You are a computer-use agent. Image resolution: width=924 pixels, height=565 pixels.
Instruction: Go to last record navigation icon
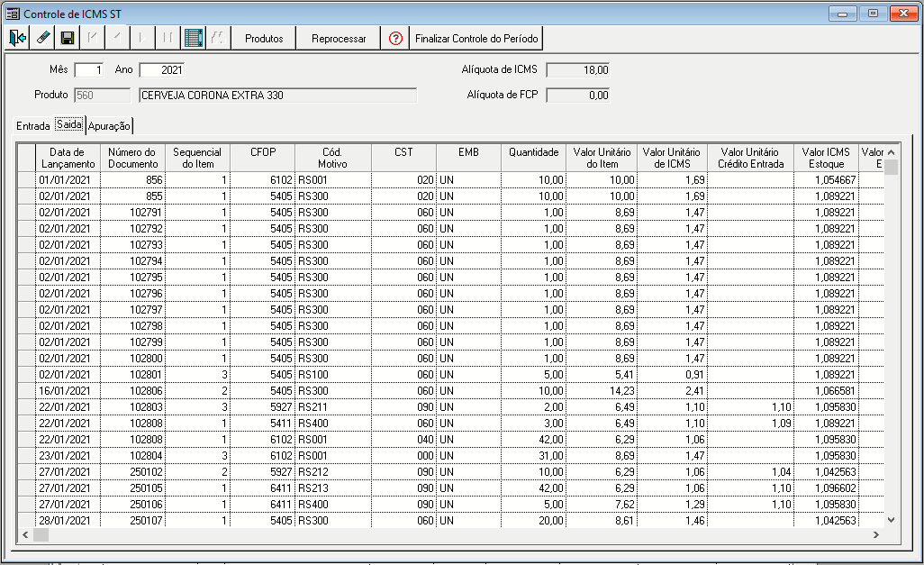click(x=168, y=39)
